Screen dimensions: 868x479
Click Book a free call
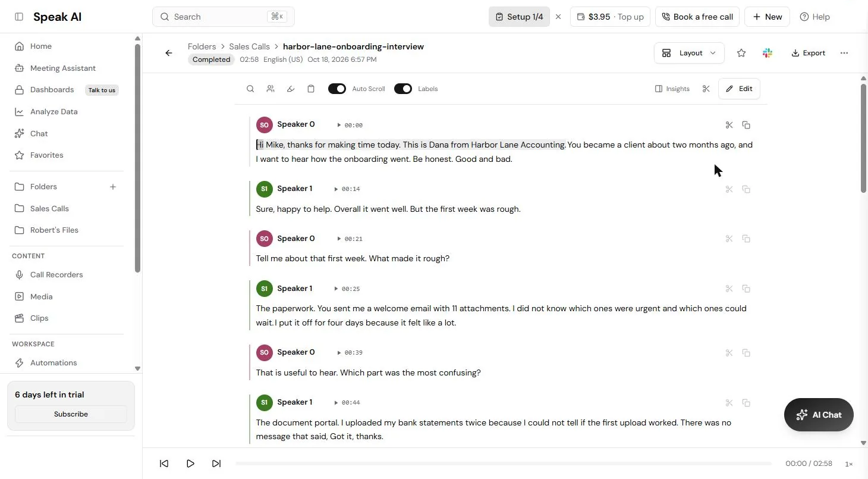[x=697, y=17]
